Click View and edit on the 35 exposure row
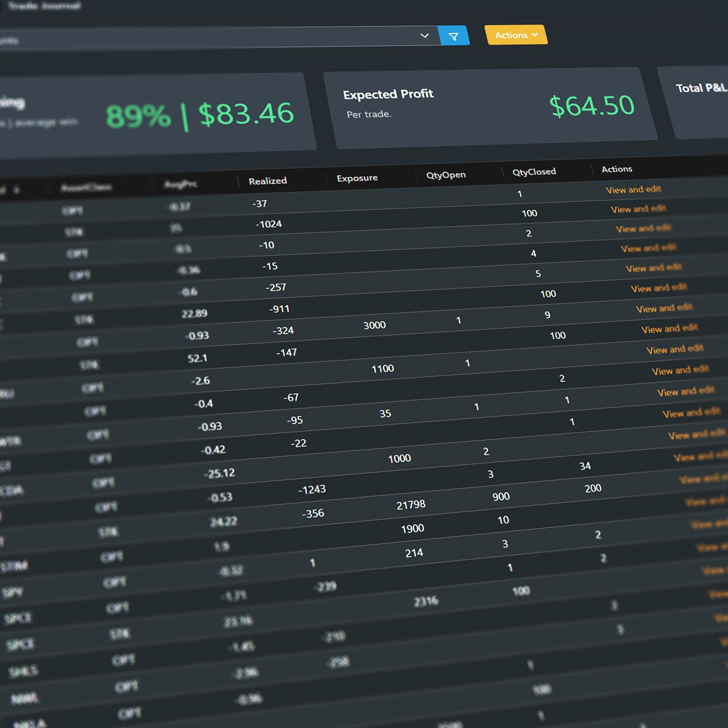Image resolution: width=728 pixels, height=728 pixels. tap(691, 413)
